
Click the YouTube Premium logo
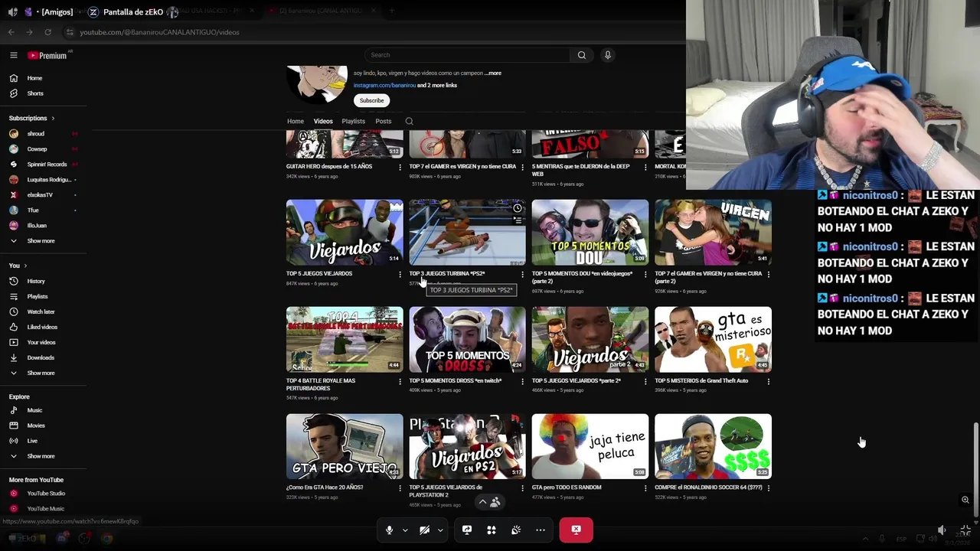point(47,55)
